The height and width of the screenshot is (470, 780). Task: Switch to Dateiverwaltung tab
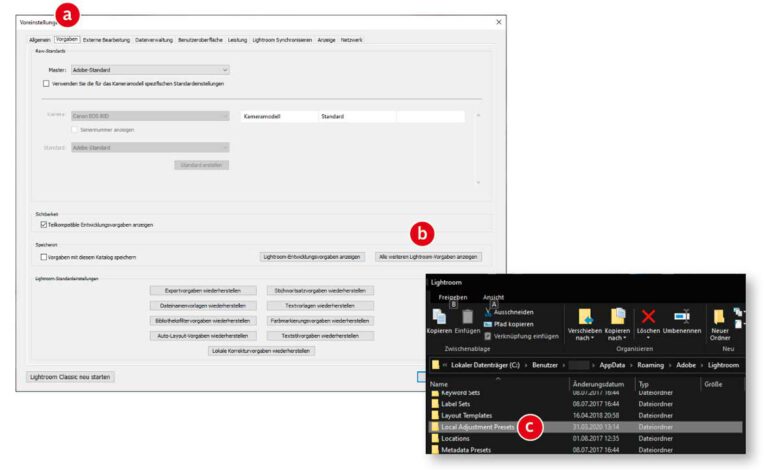(x=154, y=40)
